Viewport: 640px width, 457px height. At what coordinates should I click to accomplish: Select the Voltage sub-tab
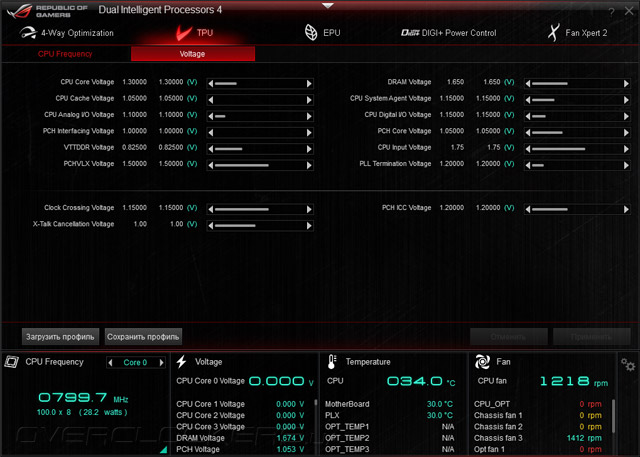click(193, 54)
